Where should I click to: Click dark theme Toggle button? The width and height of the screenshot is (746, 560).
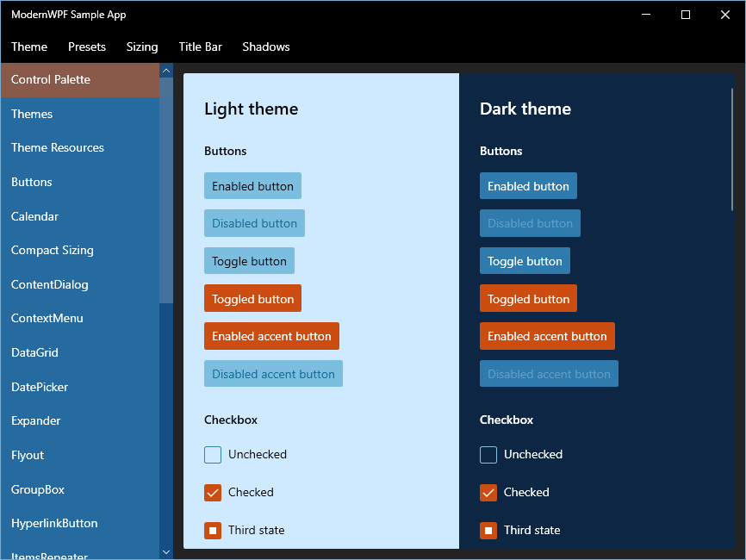pyautogui.click(x=525, y=261)
